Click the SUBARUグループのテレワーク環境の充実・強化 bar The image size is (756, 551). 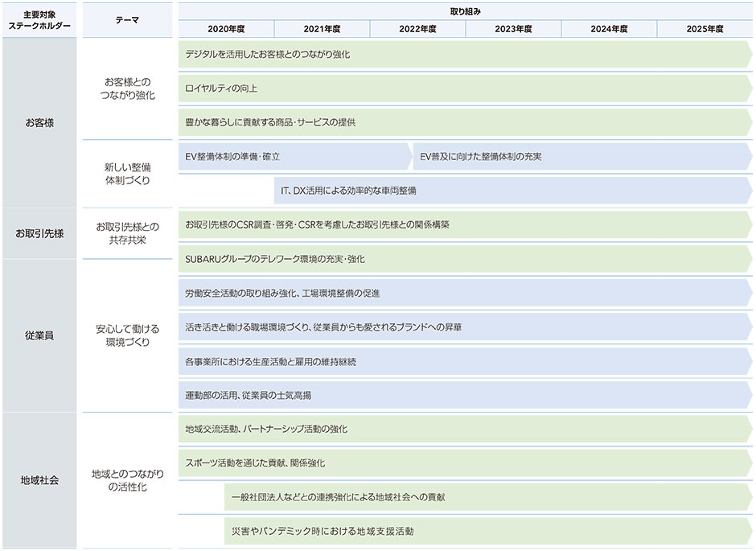466,259
